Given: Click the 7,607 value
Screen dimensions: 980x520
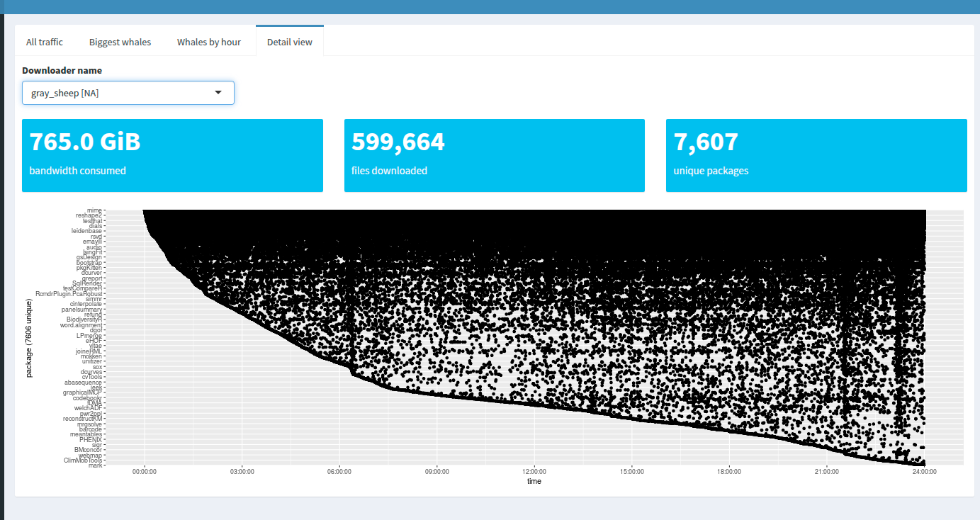Looking at the screenshot, I should (x=706, y=142).
